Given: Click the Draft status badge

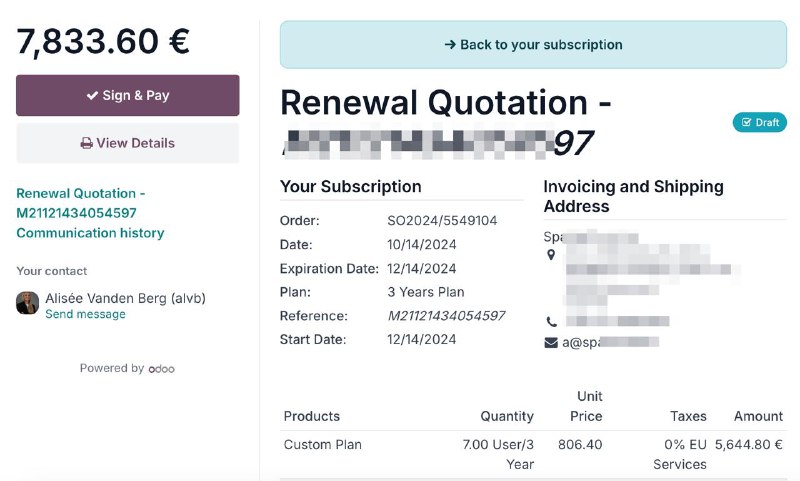Looking at the screenshot, I should tap(760, 122).
